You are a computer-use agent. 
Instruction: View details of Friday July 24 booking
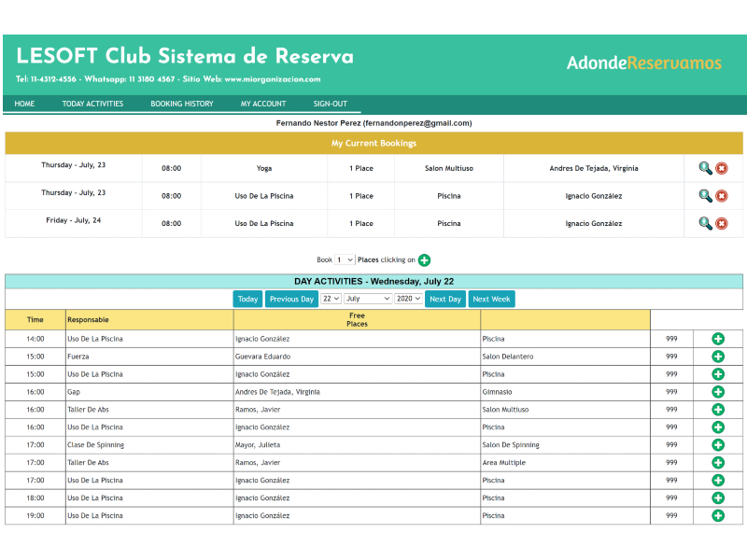(705, 224)
